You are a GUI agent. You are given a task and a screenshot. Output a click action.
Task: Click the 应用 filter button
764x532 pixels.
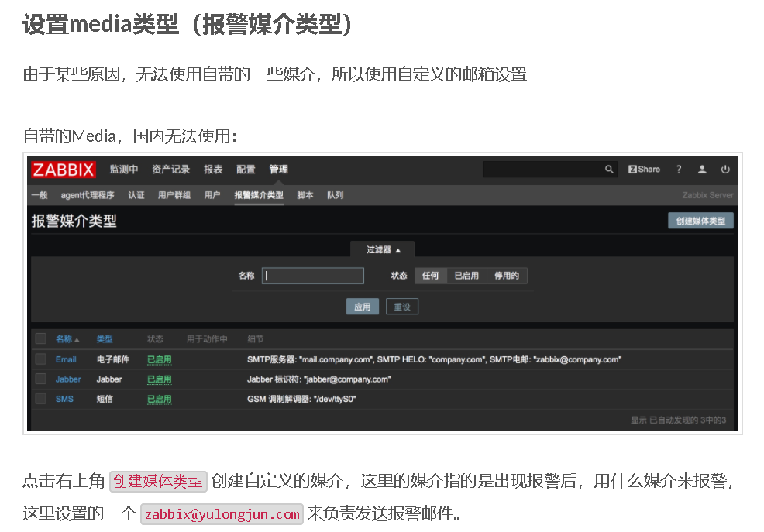[362, 307]
